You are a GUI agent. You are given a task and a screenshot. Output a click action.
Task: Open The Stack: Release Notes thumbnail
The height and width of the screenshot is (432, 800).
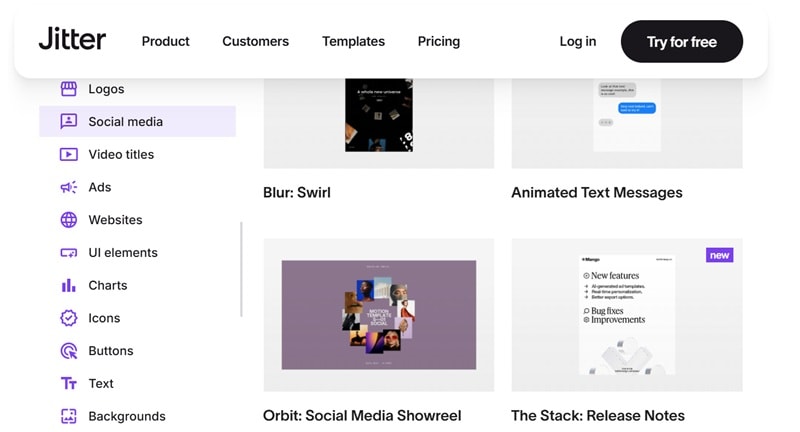pyautogui.click(x=627, y=315)
